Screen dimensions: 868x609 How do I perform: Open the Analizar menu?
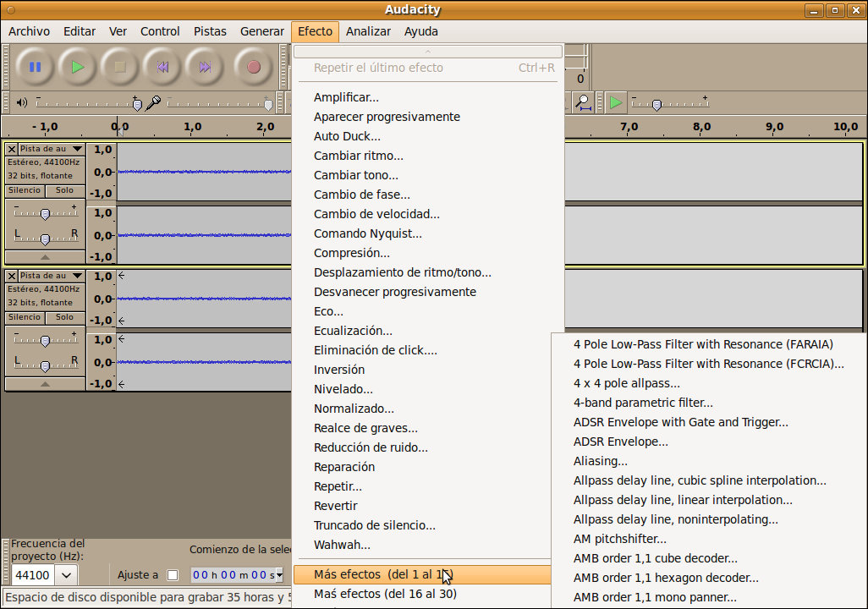pyautogui.click(x=368, y=31)
